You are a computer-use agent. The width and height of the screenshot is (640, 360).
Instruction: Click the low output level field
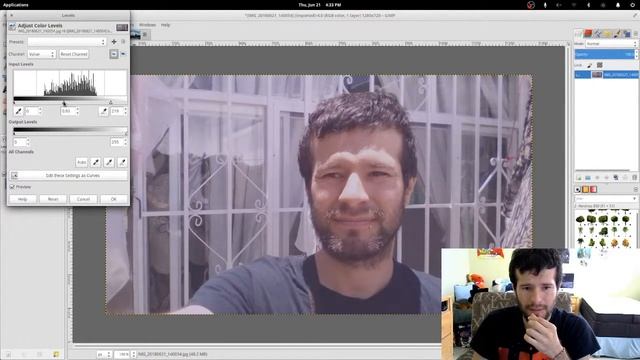click(x=21, y=142)
